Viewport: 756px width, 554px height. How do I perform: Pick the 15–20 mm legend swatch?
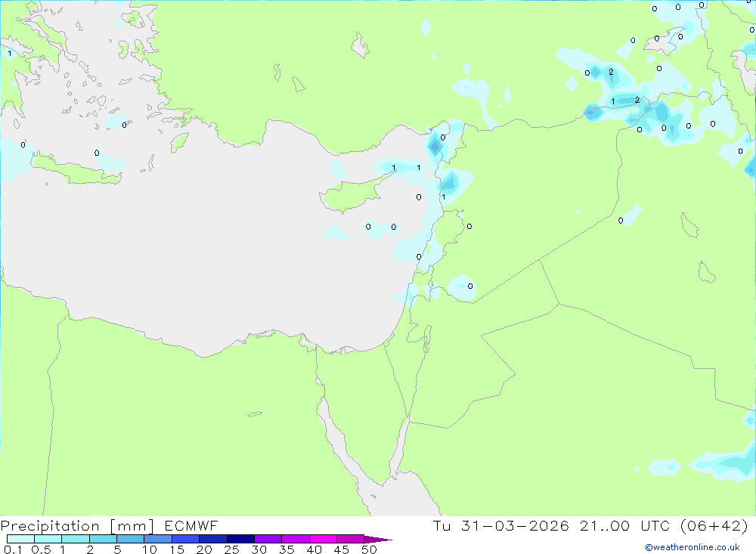pyautogui.click(x=185, y=539)
